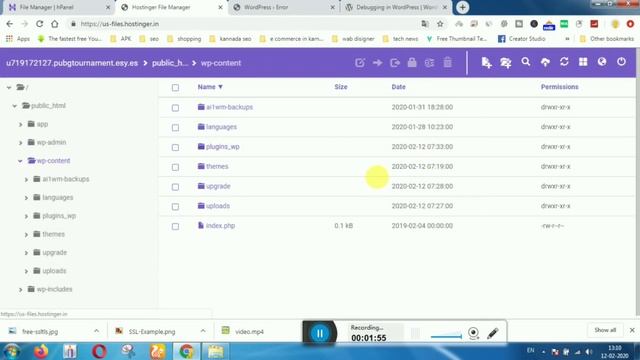640x360 pixels.
Task: Collapse the wp-content tree arrow
Action: (20, 161)
